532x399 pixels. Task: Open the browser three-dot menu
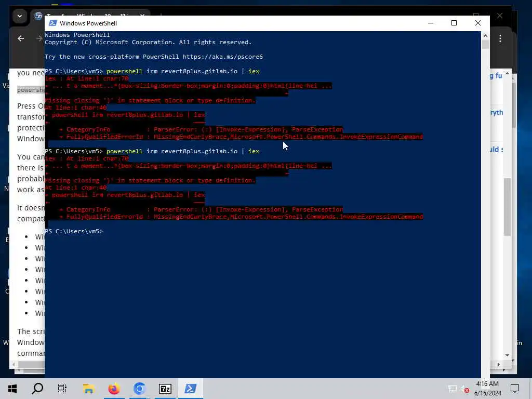coord(500,38)
